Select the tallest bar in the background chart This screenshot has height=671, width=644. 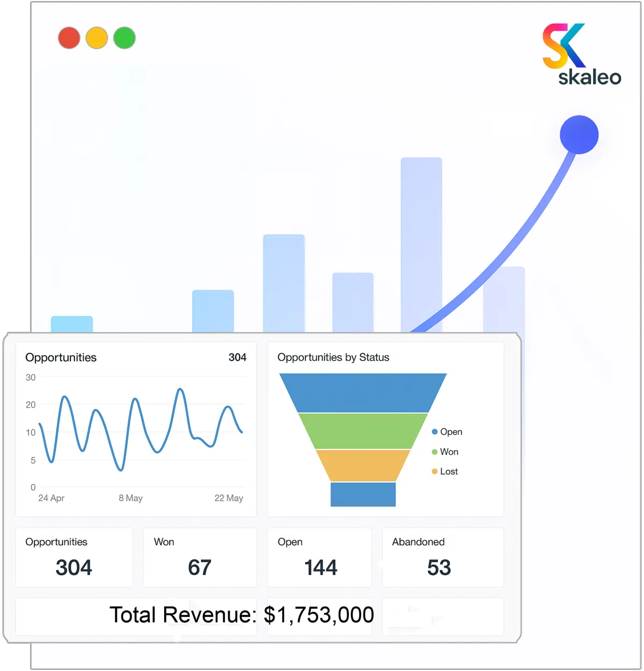coord(421,245)
